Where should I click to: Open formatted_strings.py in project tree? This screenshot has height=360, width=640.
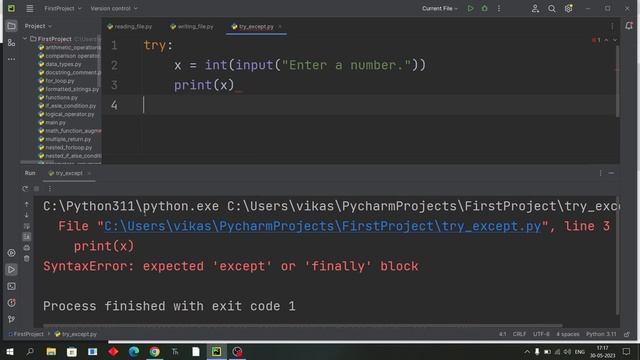(69, 89)
